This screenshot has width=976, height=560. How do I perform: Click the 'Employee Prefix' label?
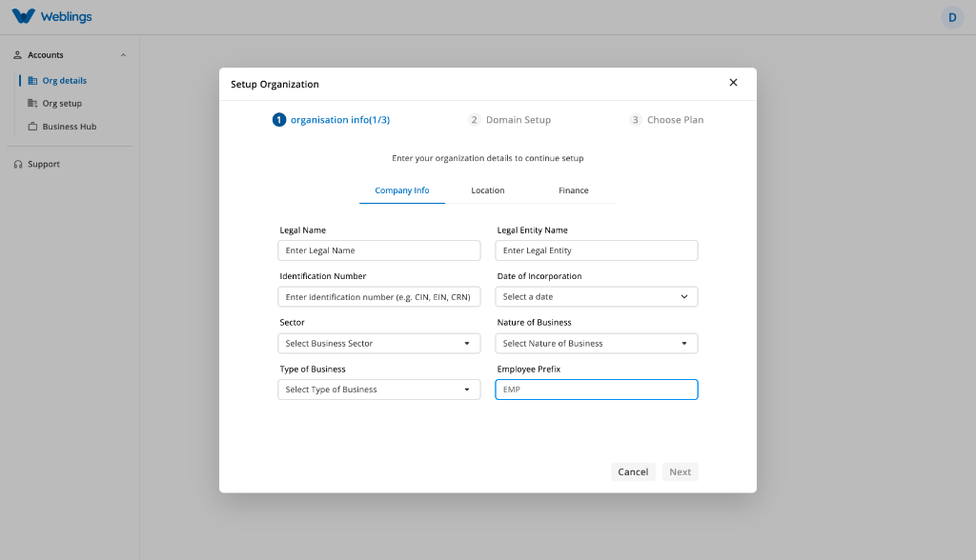pos(528,369)
